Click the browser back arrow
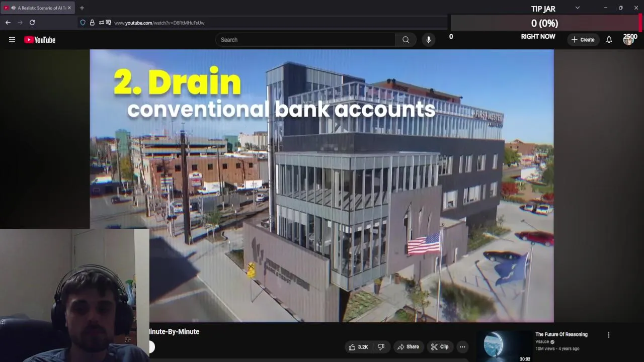The width and height of the screenshot is (644, 362). [8, 23]
